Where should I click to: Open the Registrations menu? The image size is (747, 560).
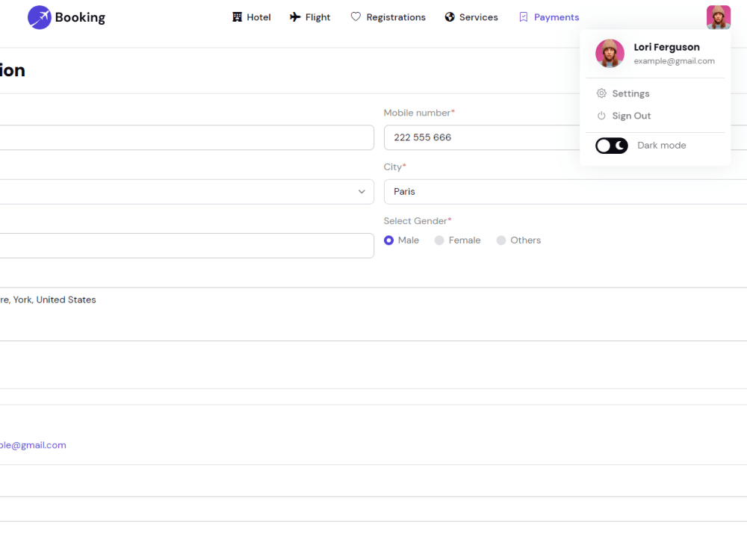[x=388, y=17]
